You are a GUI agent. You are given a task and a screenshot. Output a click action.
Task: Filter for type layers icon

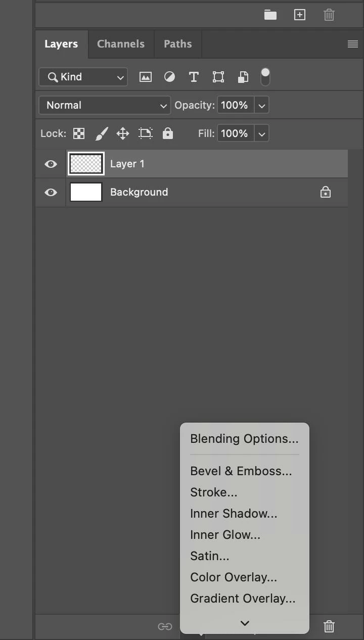point(194,77)
